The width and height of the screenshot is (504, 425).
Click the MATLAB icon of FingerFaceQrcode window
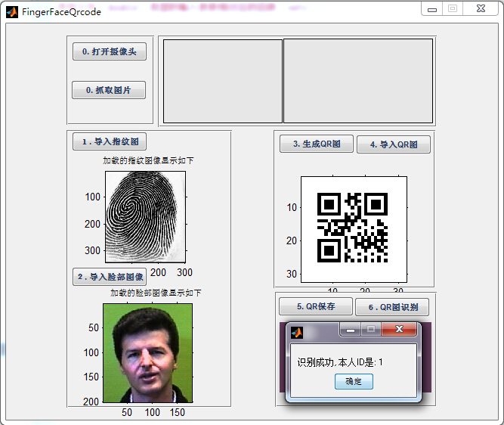coord(12,12)
